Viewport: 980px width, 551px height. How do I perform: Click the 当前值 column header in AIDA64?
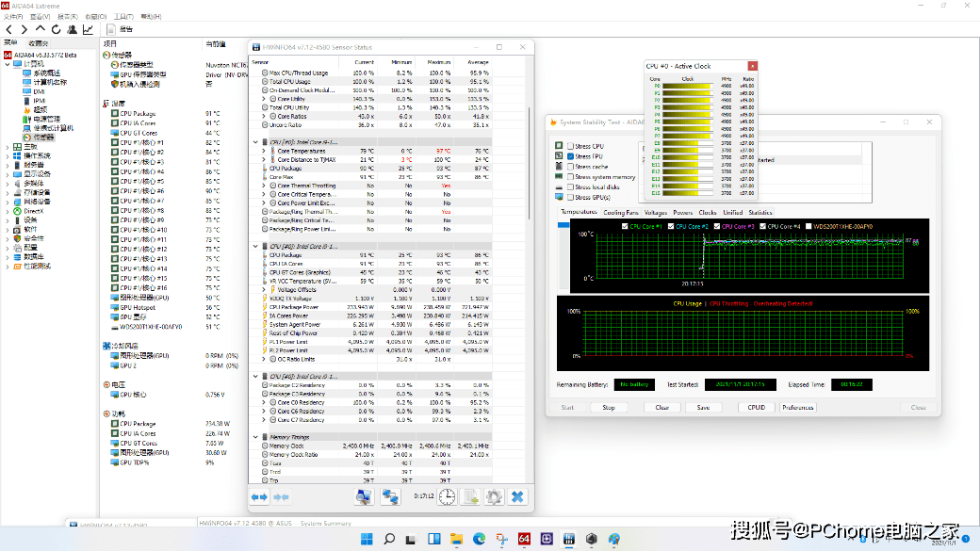tap(216, 43)
